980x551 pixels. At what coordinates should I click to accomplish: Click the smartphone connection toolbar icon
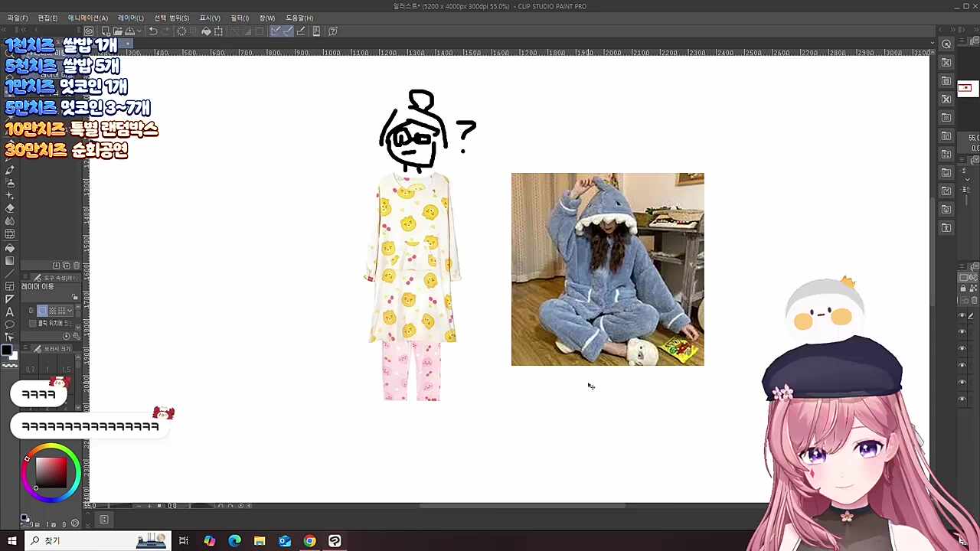(316, 31)
